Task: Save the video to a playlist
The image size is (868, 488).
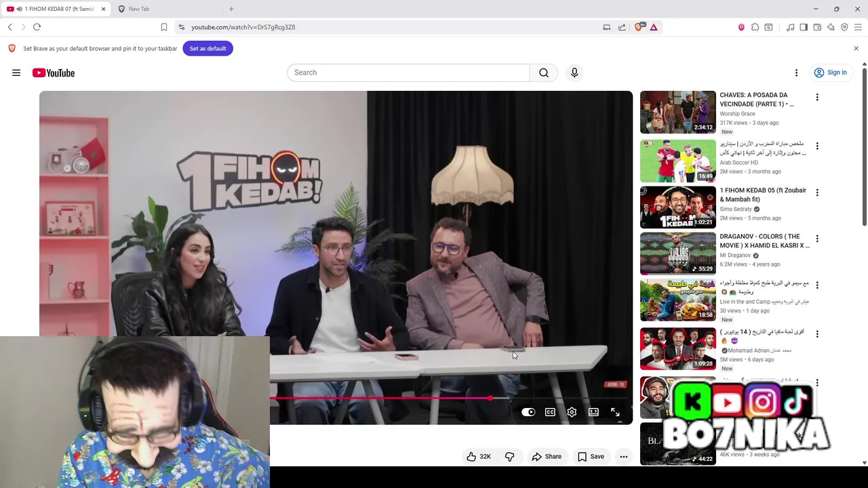Action: (591, 457)
